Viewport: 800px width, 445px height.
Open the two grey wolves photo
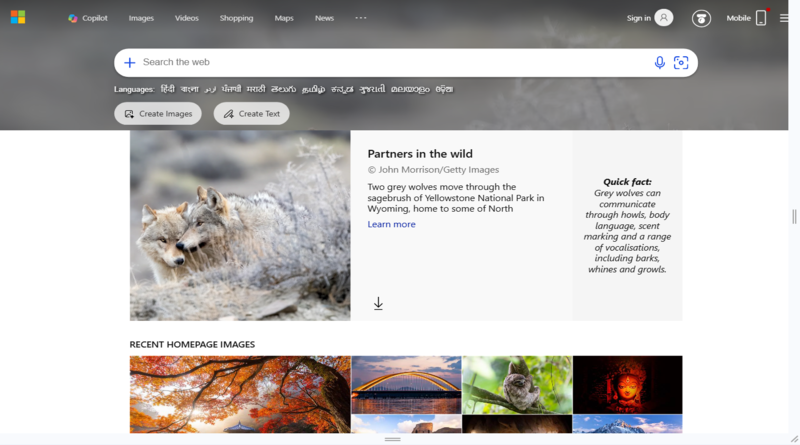coord(240,226)
